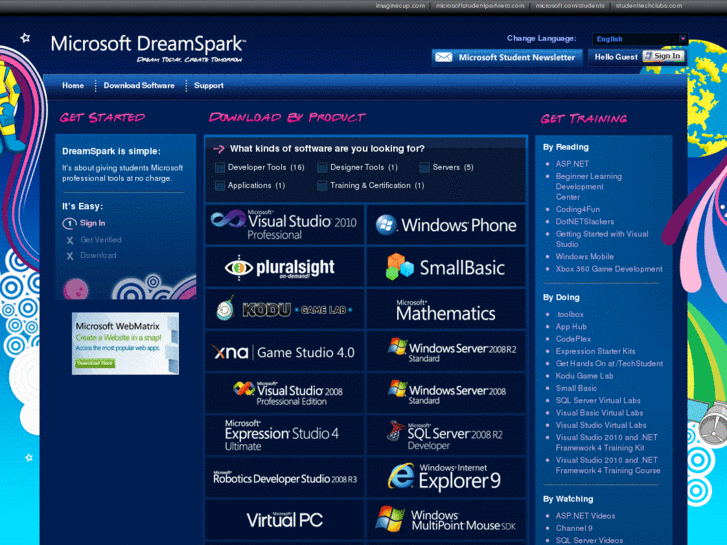The image size is (727, 545).
Task: Open the Kodu Game Lab tile
Action: 284,310
